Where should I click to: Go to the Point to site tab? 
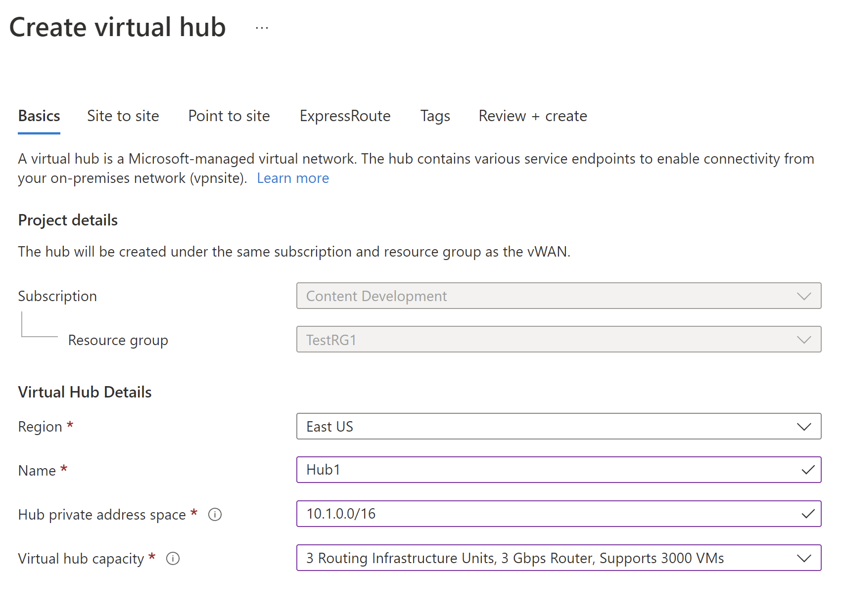(x=229, y=116)
